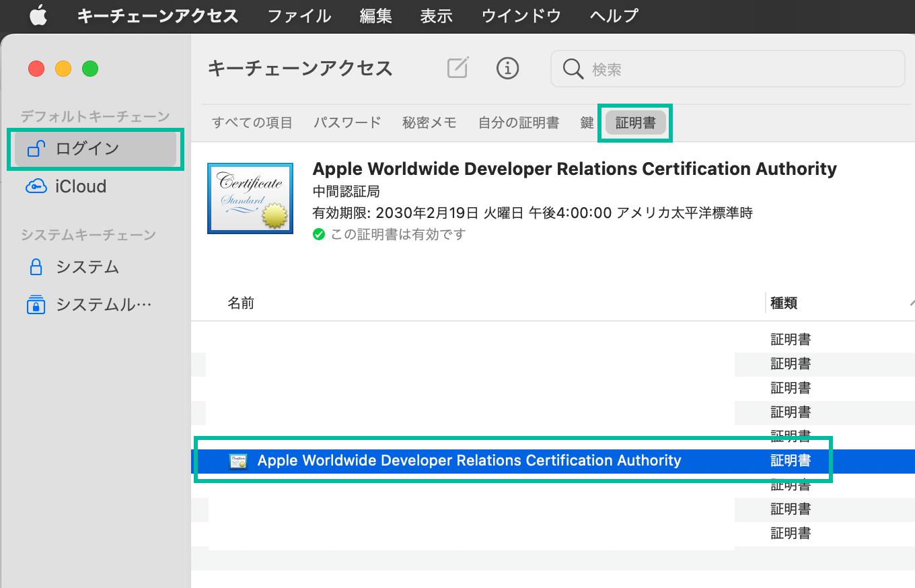Screen dimensions: 915x588
Task: Click the magnifying glass search icon
Action: (573, 69)
